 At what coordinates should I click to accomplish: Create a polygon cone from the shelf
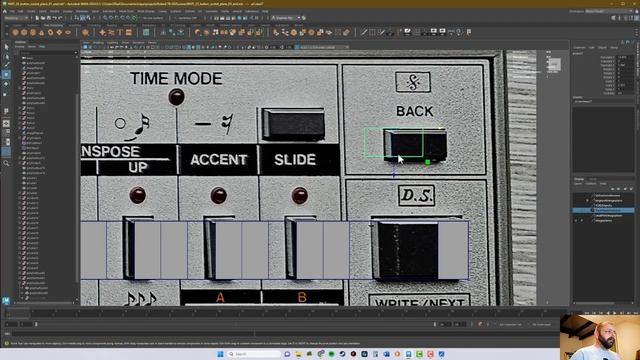pos(42,32)
